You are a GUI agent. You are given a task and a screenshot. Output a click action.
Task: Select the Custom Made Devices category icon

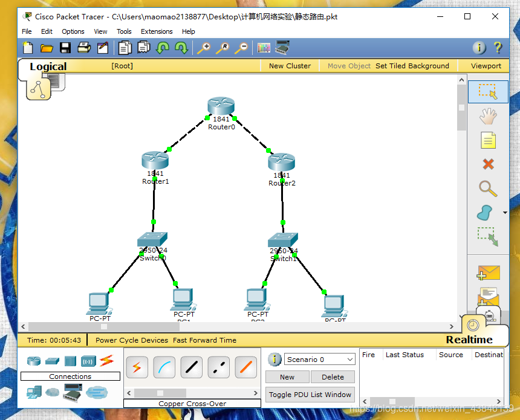pos(73,393)
